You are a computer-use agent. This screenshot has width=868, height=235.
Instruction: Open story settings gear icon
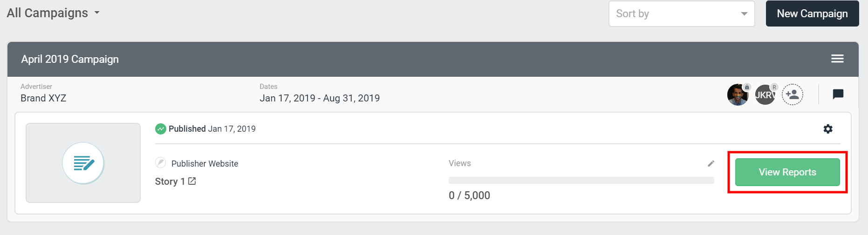(828, 129)
